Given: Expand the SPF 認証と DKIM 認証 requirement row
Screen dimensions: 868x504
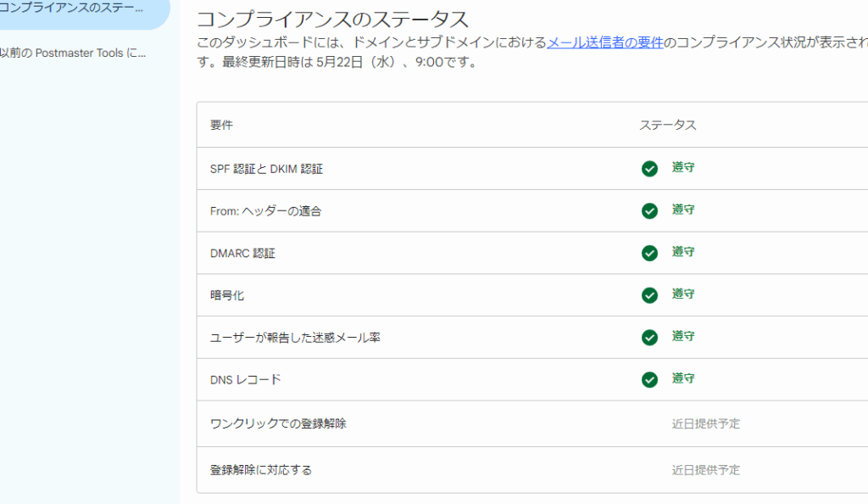Looking at the screenshot, I should (266, 169).
